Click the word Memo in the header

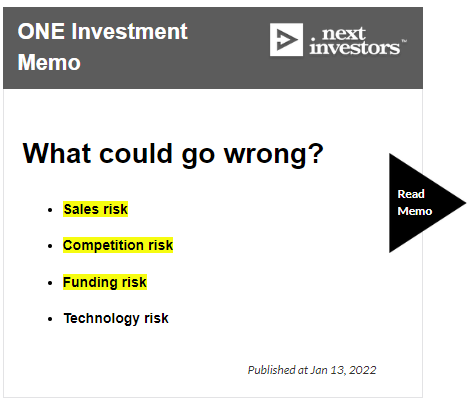click(49, 62)
